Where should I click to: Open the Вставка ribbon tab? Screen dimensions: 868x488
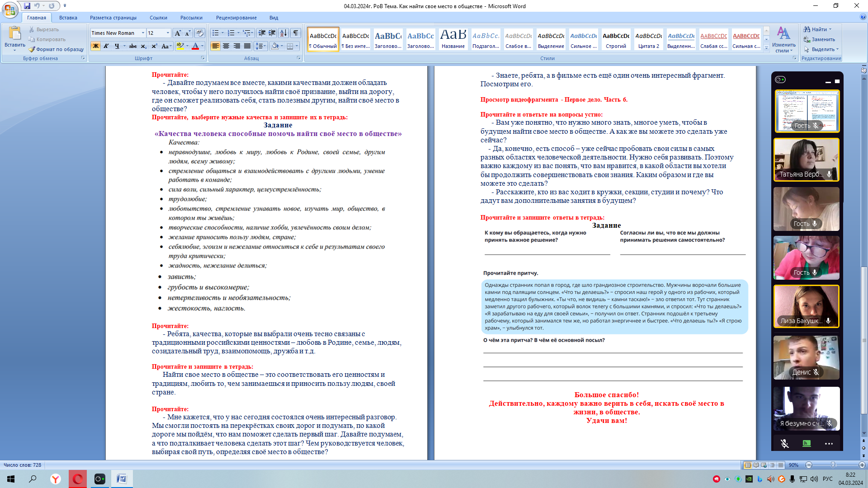coord(68,18)
